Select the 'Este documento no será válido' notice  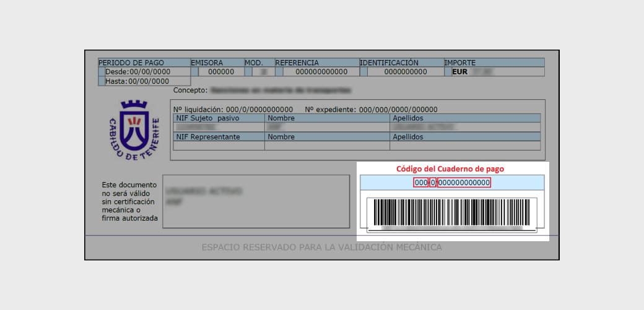[130, 201]
